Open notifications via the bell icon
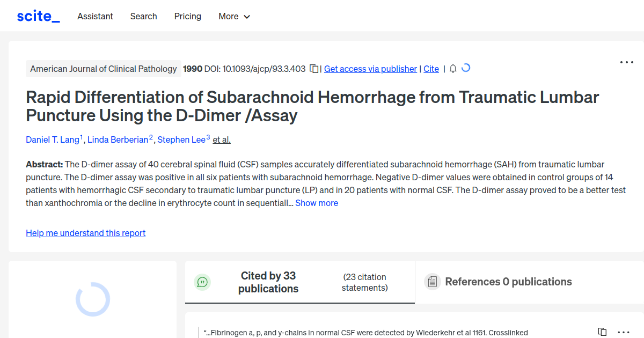644x338 pixels. pos(452,69)
